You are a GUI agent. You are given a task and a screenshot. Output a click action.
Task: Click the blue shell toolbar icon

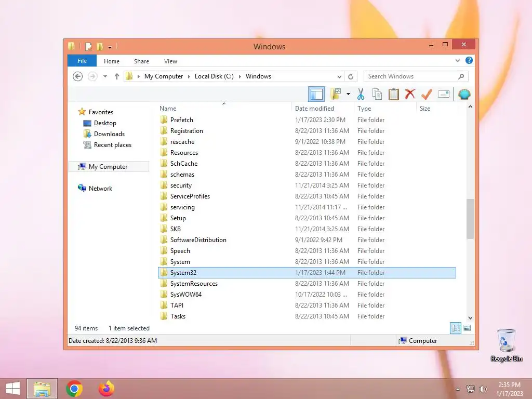464,94
